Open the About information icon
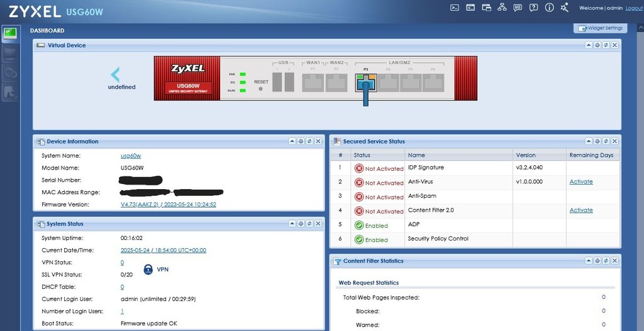This screenshot has height=331, width=644. click(x=549, y=8)
